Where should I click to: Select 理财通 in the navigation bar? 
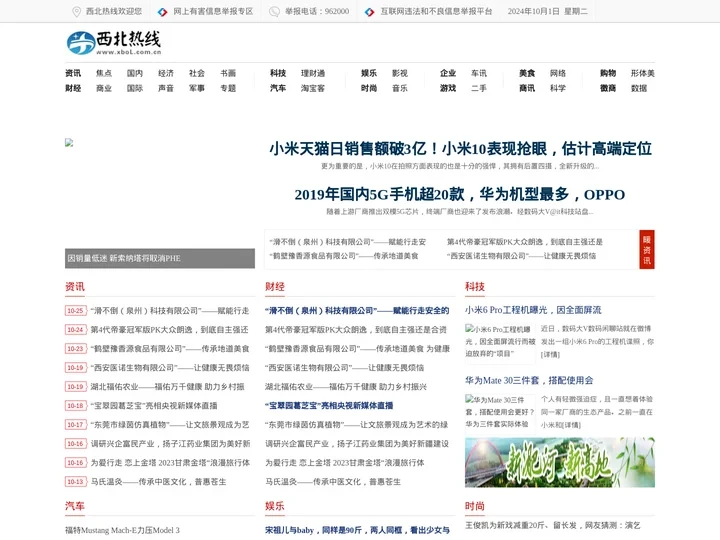[313, 73]
